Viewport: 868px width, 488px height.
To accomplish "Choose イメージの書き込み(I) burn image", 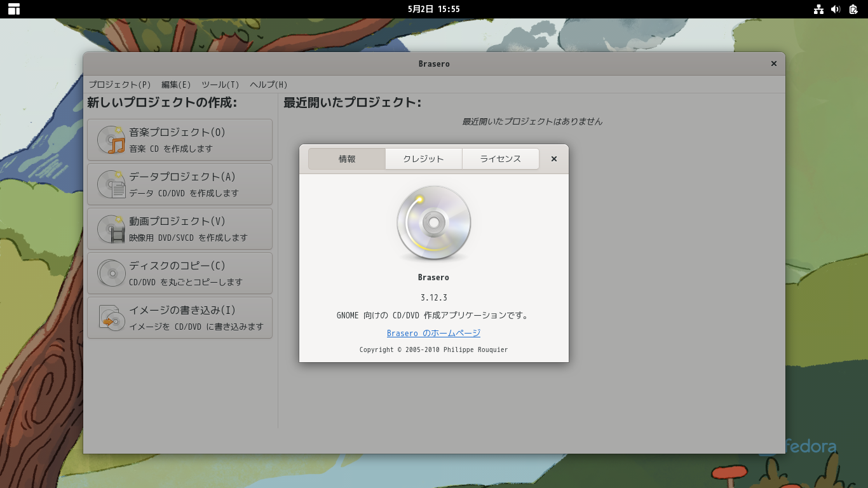I will 180,318.
